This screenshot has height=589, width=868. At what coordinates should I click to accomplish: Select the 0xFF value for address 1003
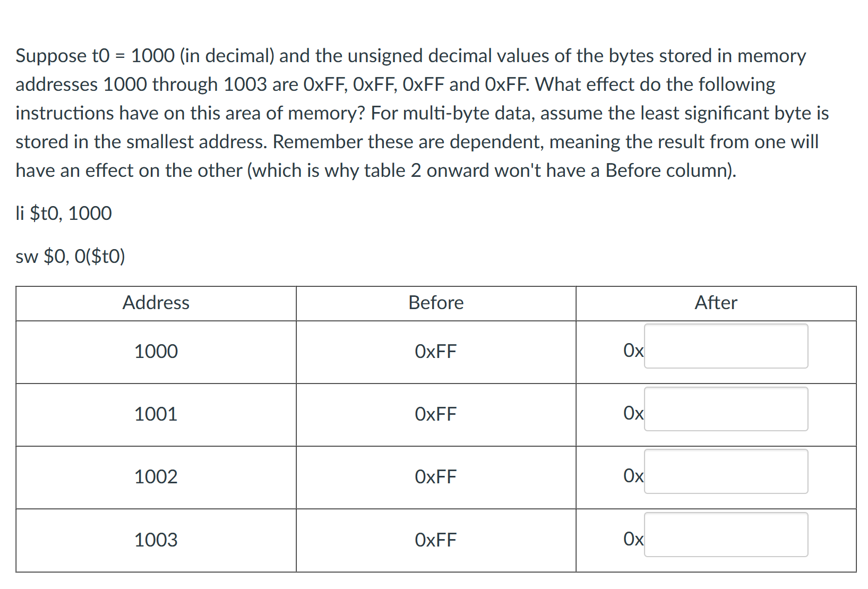435,540
